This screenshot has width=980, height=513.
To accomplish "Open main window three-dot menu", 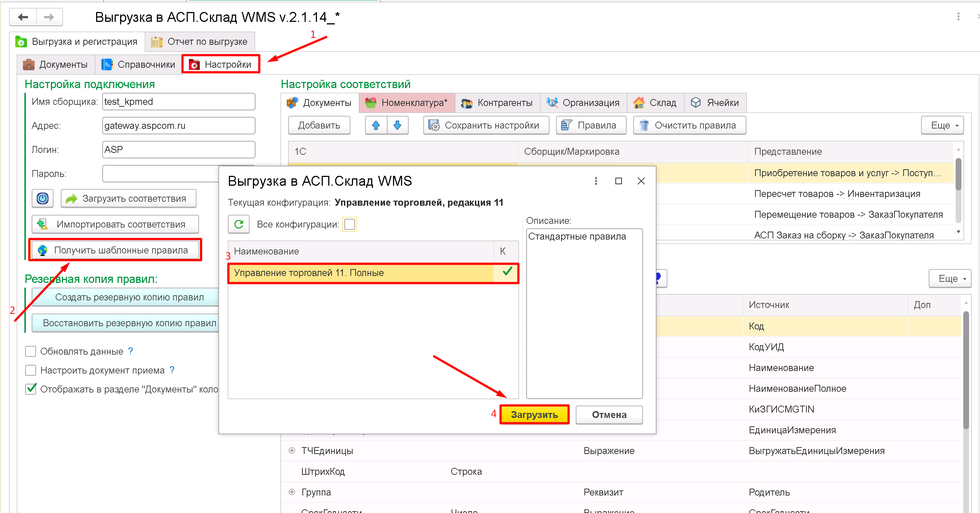I will click(958, 16).
